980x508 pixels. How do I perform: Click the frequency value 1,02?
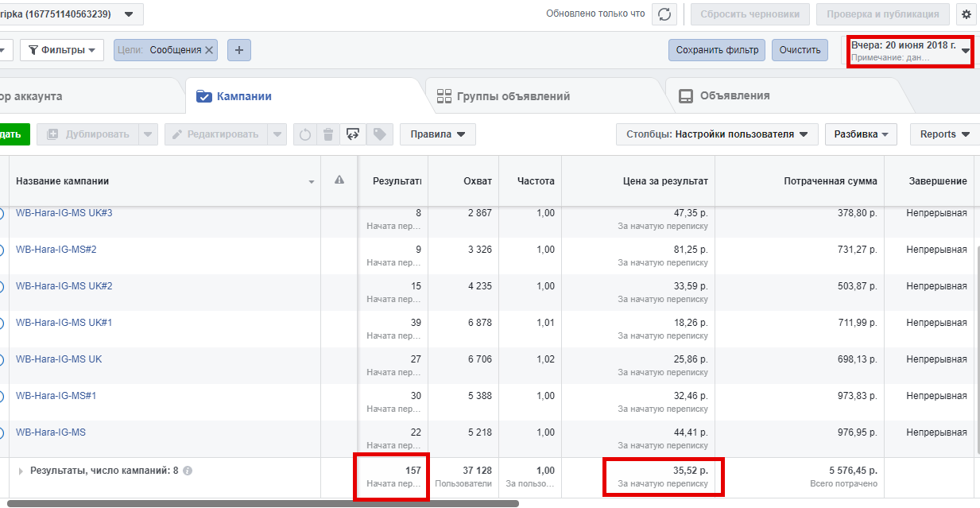point(545,359)
